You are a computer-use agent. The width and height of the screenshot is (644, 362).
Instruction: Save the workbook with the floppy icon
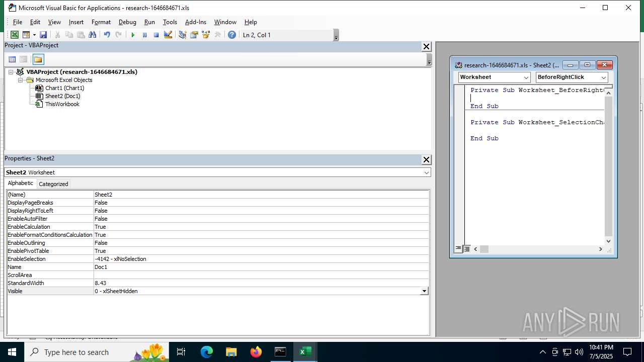pyautogui.click(x=43, y=35)
